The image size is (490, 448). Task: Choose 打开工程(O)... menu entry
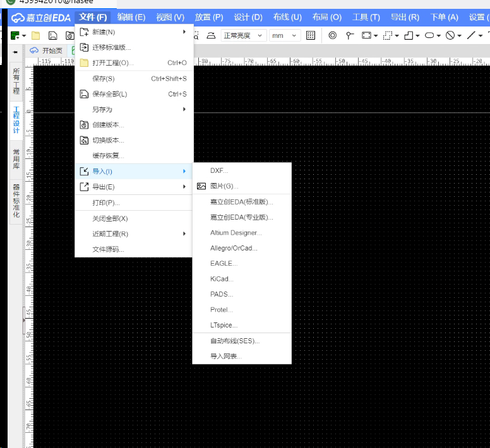134,62
